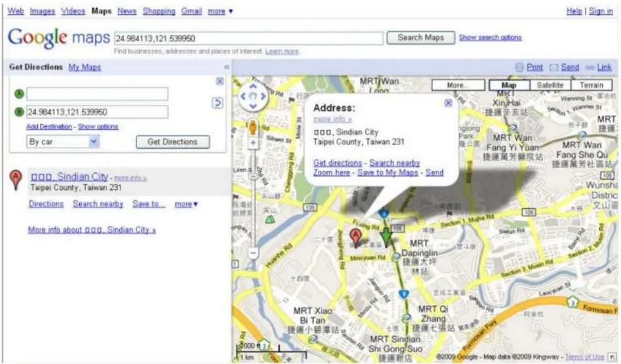The height and width of the screenshot is (364, 621).
Task: Click Send link in info balloon
Action: [x=434, y=173]
